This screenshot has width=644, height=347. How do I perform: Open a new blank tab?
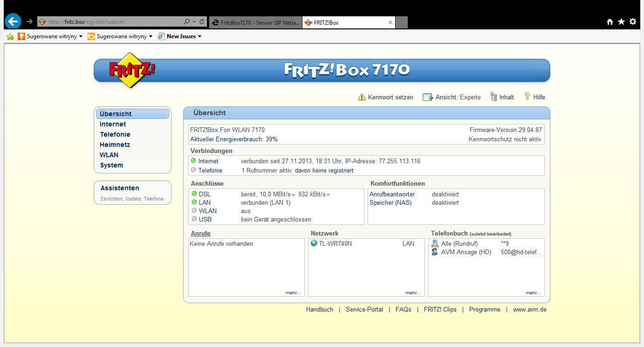pyautogui.click(x=402, y=22)
